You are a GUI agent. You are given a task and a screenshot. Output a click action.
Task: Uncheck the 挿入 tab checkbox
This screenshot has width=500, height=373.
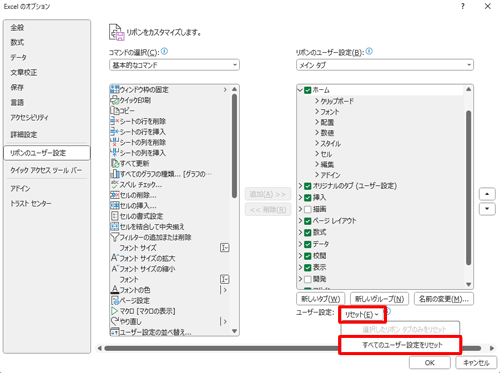pos(308,197)
